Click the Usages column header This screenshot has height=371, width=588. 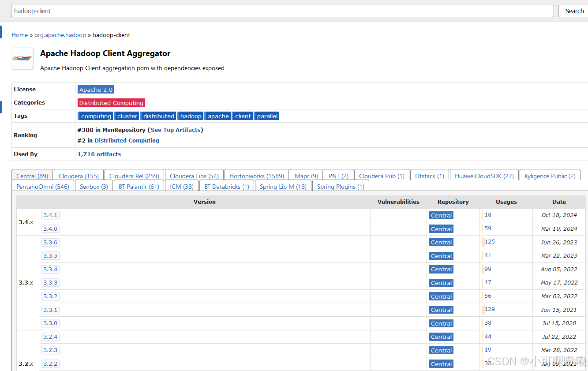click(506, 202)
